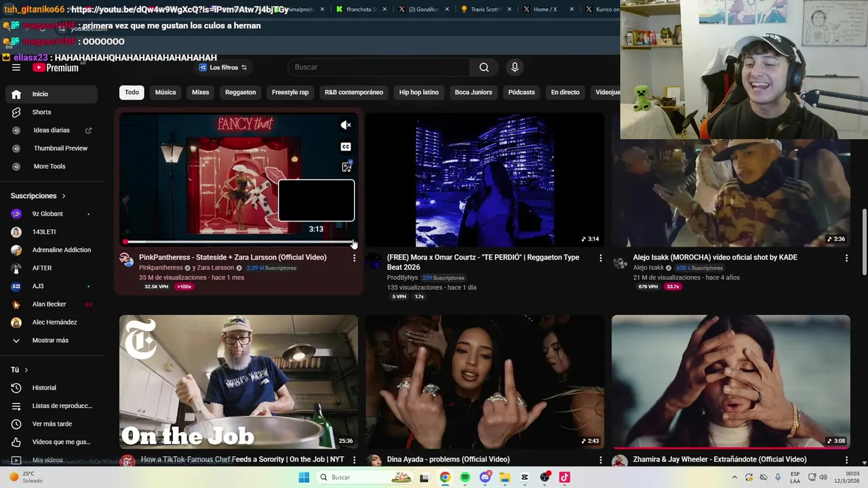Open Ideas diarias in the sidebar
Viewport: 868px width, 488px height.
52,130
